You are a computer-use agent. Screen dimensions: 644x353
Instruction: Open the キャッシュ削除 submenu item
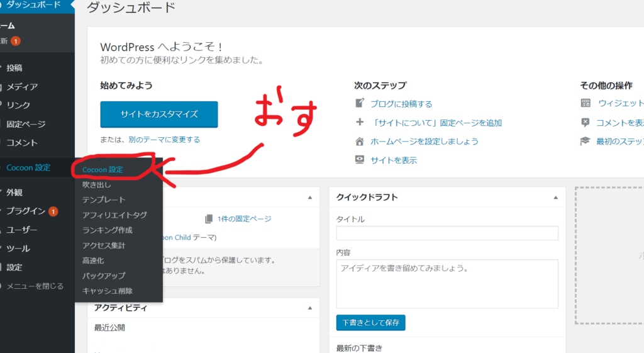tap(107, 291)
